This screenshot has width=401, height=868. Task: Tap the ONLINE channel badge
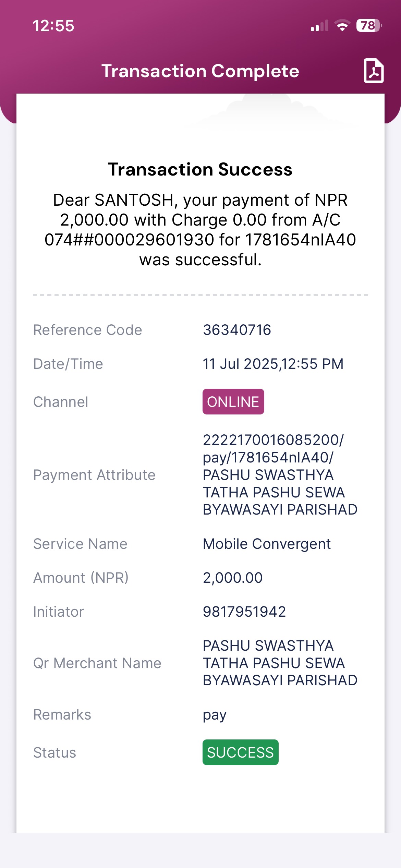click(233, 402)
